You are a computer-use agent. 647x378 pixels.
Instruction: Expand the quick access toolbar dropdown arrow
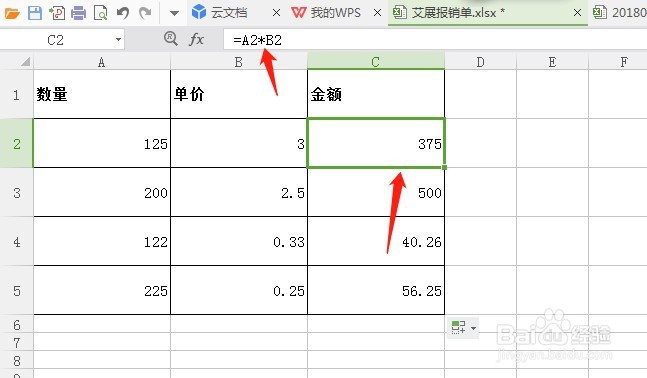click(175, 14)
